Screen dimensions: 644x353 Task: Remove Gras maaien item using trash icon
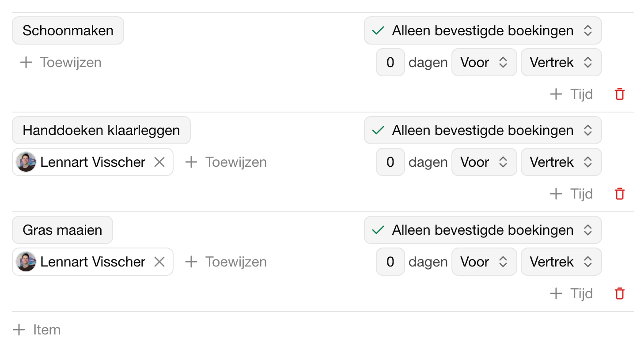(x=620, y=293)
